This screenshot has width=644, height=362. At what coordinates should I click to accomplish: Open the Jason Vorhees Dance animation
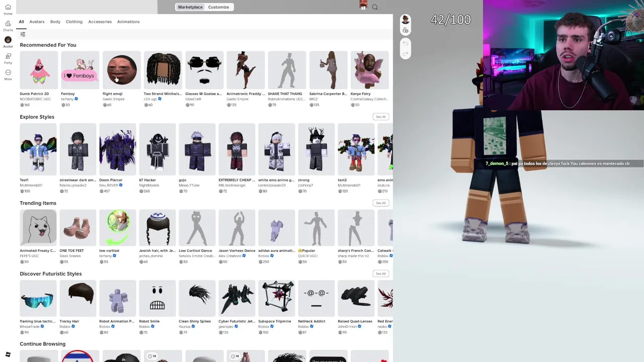click(x=237, y=228)
